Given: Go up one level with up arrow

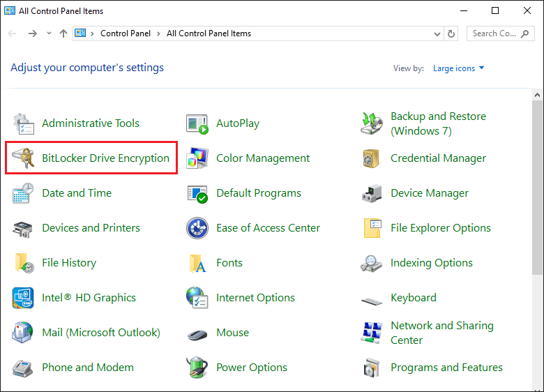Looking at the screenshot, I should click(63, 33).
